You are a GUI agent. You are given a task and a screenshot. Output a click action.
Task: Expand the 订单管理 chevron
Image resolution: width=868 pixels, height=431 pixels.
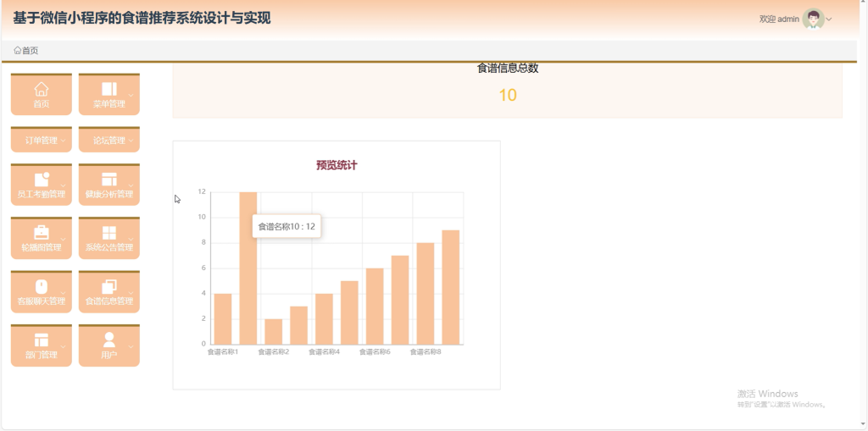point(63,141)
